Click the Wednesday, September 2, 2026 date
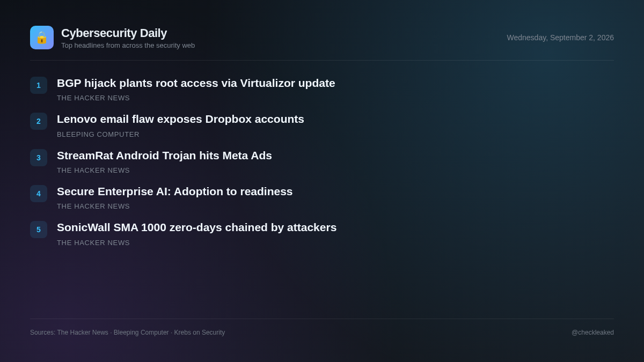The image size is (644, 362). [x=560, y=38]
